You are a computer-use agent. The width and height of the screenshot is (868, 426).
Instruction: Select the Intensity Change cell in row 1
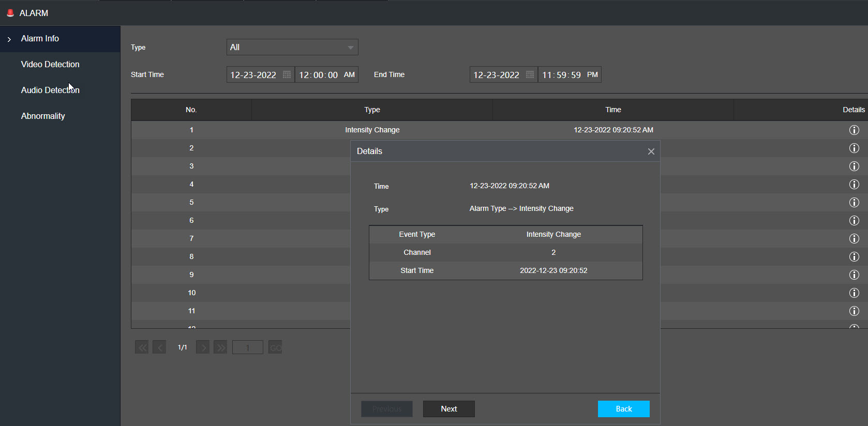point(372,130)
